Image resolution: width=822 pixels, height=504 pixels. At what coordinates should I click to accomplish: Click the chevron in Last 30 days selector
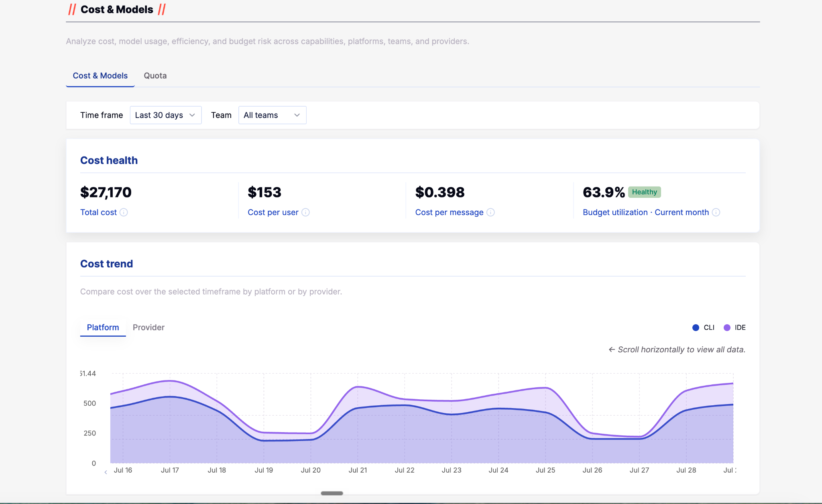[192, 115]
